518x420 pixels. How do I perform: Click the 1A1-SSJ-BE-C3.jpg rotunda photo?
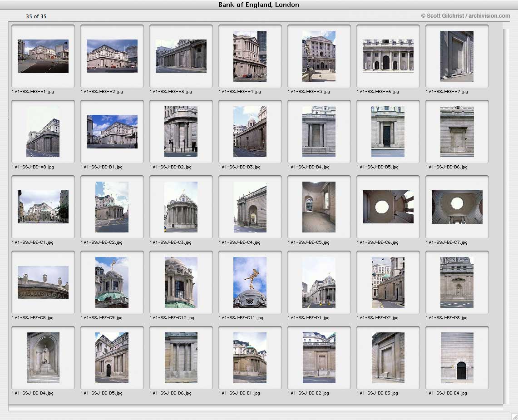(x=181, y=207)
